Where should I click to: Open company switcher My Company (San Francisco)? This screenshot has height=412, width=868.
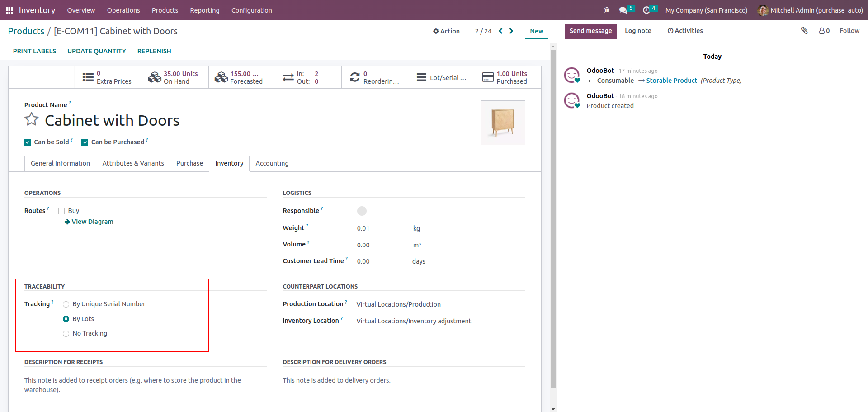(706, 10)
